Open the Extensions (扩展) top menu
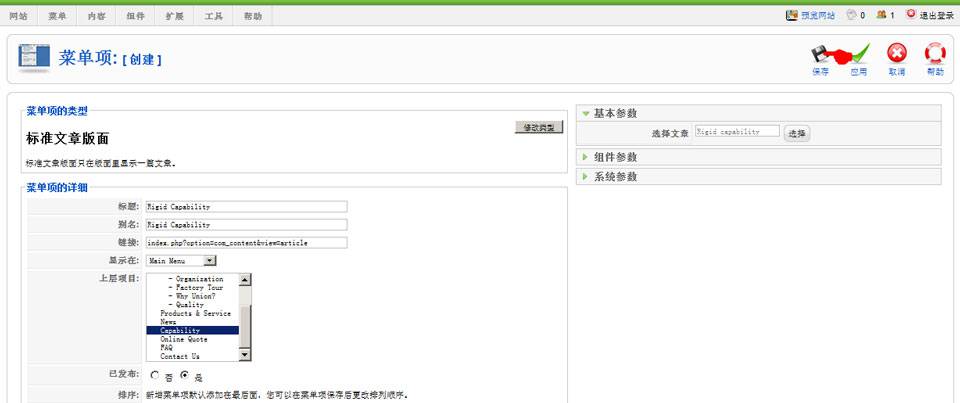 (174, 16)
